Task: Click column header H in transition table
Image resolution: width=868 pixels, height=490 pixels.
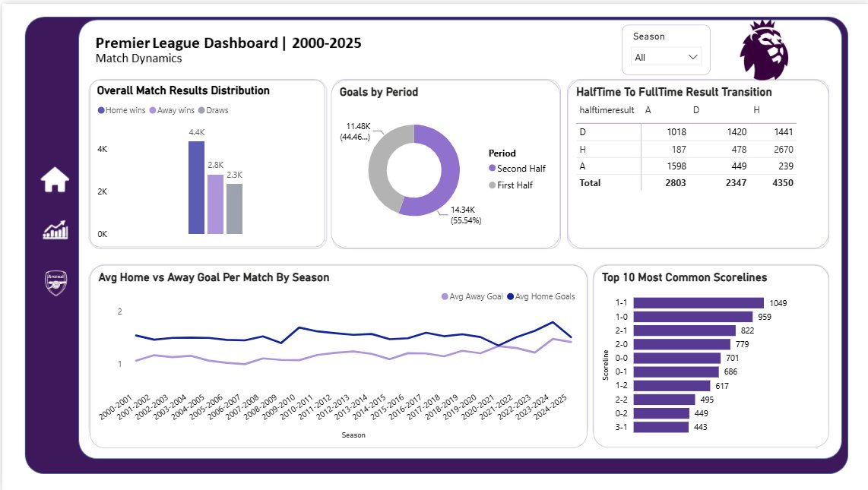Action: (756, 110)
